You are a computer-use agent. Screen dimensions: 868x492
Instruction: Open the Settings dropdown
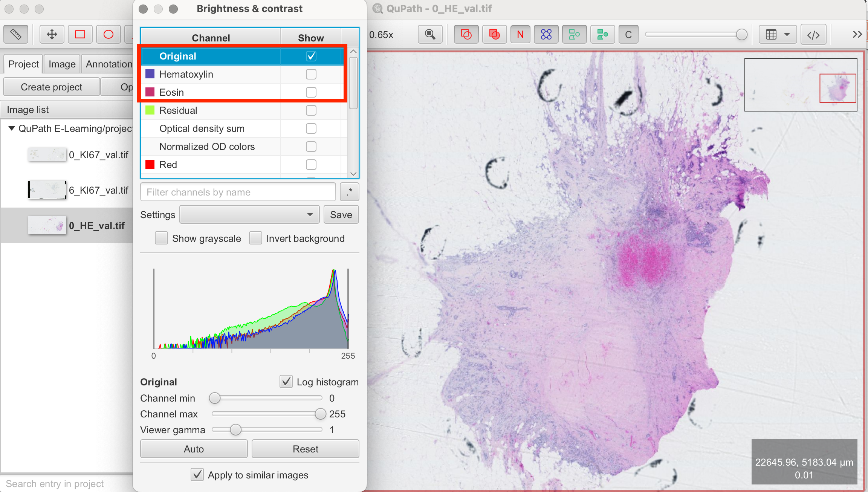coord(249,215)
